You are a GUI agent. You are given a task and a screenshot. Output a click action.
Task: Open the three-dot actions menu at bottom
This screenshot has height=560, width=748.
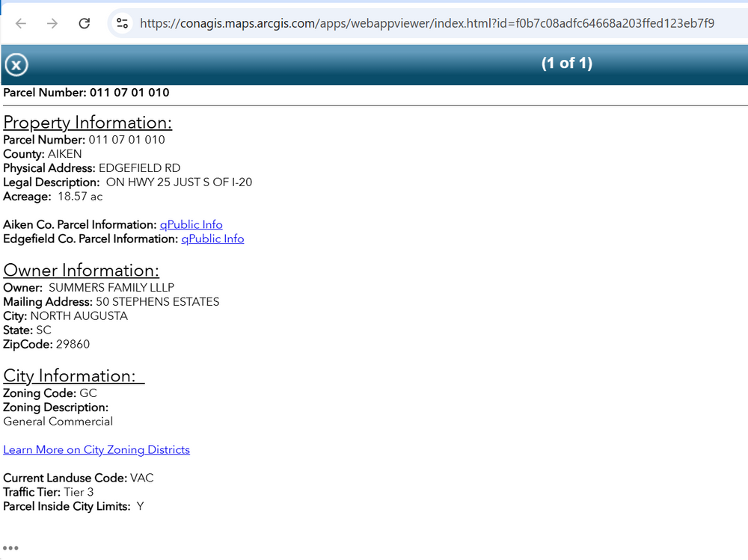(10, 548)
